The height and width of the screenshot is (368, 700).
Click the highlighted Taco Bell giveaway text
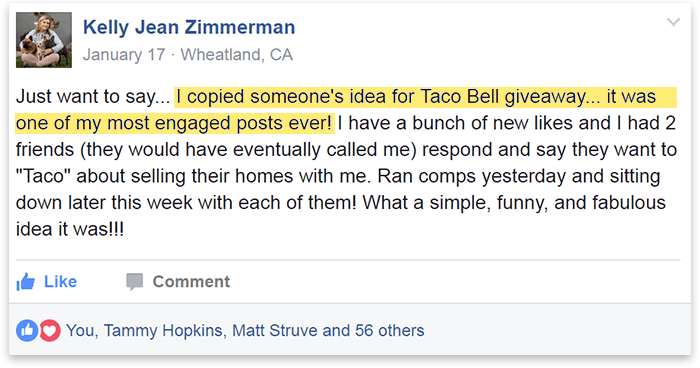[346, 110]
